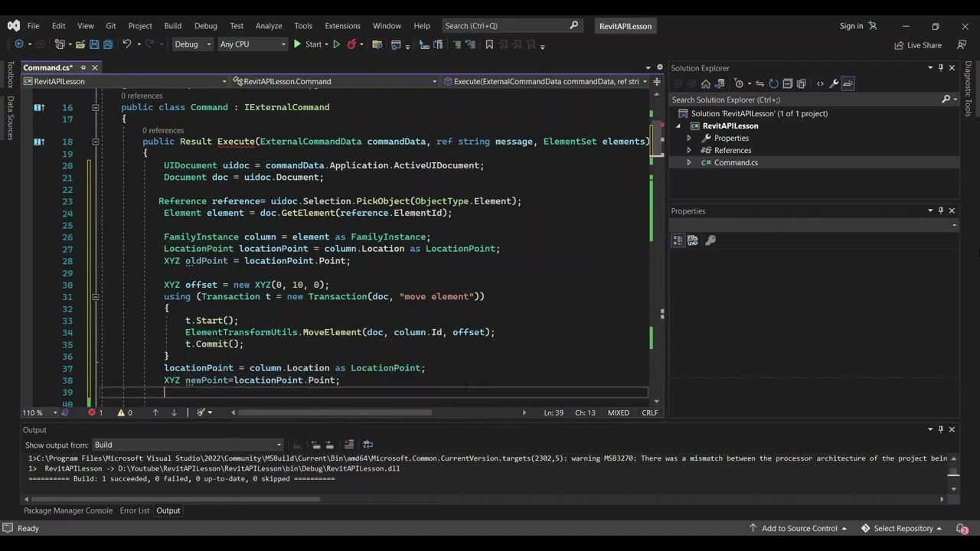Click the Live Share button
The width and height of the screenshot is (980, 551).
click(918, 45)
